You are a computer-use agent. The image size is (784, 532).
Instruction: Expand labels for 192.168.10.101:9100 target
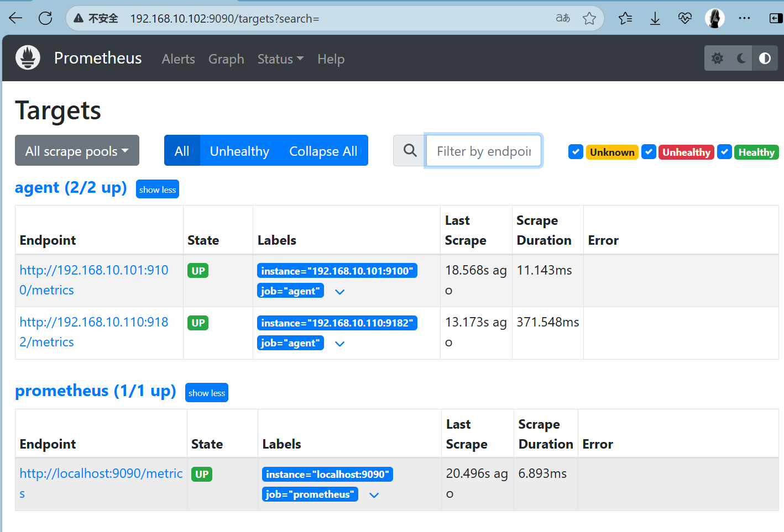tap(340, 292)
